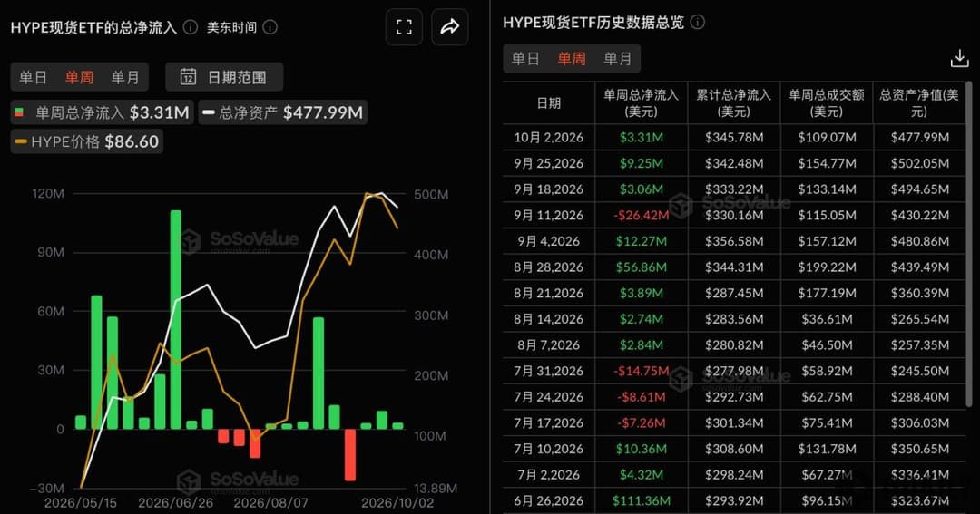The height and width of the screenshot is (514, 980).
Task: Select 单日 tab in the history table
Action: click(525, 59)
